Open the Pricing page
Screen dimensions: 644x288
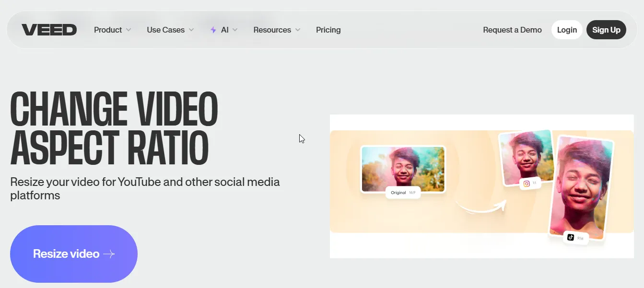(328, 30)
